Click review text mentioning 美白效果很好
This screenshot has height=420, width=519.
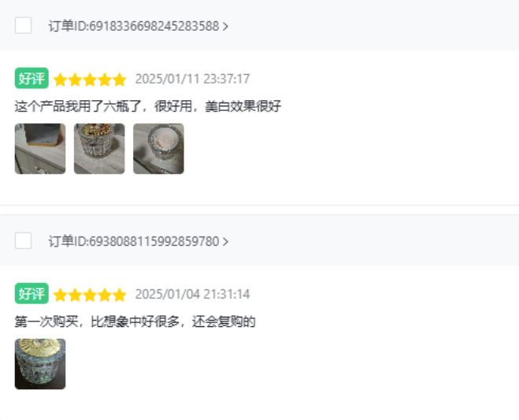coord(148,106)
